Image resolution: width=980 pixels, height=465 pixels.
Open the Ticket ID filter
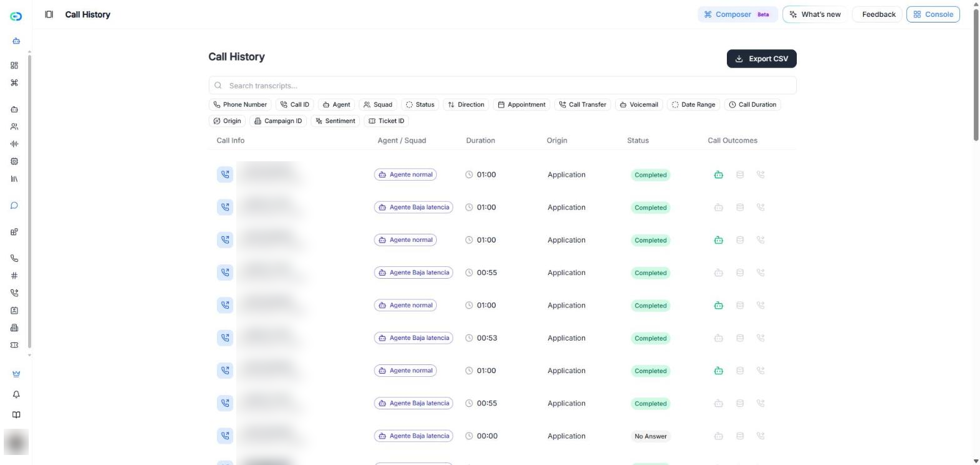[386, 121]
